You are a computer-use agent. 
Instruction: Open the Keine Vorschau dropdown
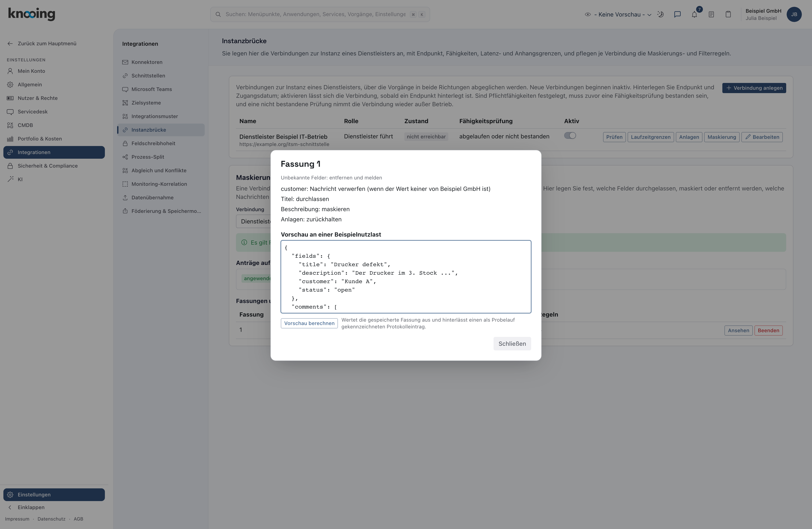tap(619, 14)
